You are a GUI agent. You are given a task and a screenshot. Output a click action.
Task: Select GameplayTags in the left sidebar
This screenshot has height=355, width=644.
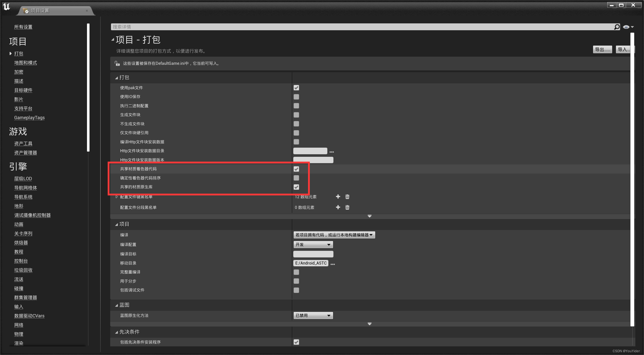pyautogui.click(x=29, y=117)
